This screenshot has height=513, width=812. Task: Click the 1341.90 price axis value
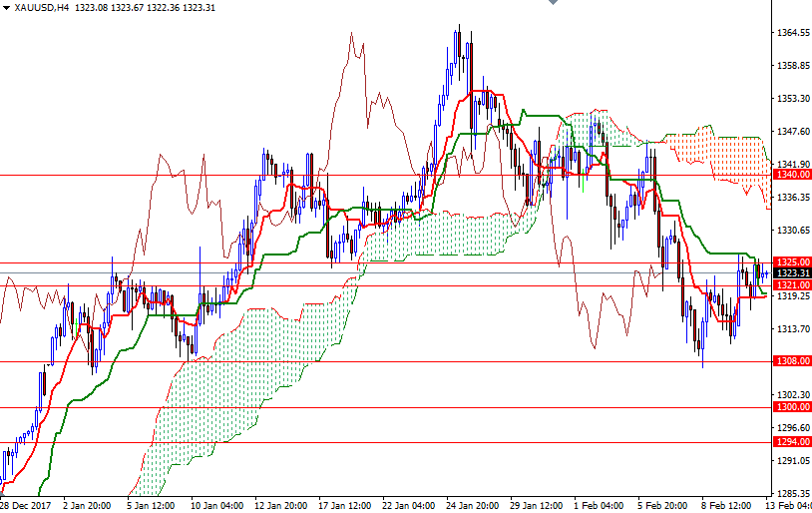tap(793, 165)
